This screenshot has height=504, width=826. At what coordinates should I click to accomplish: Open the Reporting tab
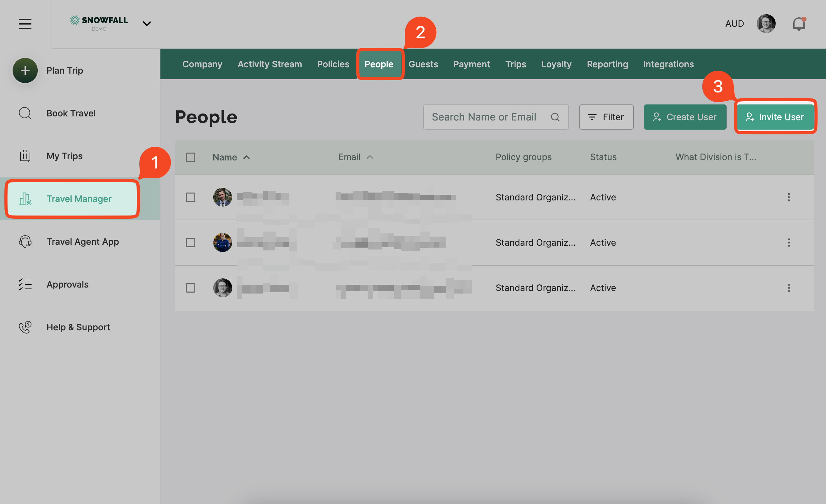(x=607, y=64)
